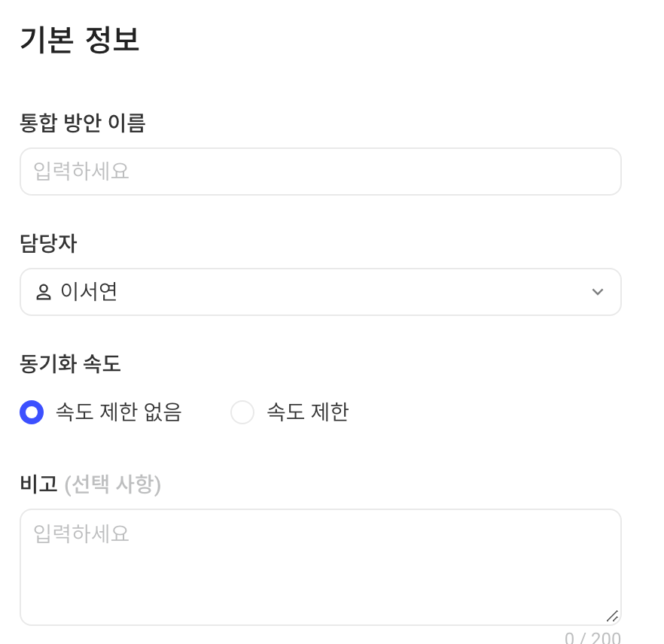Click the 통합 방안 이름 label

click(x=83, y=123)
